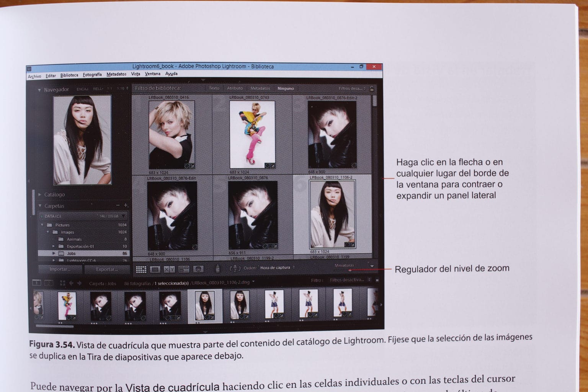Collapse the Images folder tree
This screenshot has height=392, width=588.
pos(48,232)
